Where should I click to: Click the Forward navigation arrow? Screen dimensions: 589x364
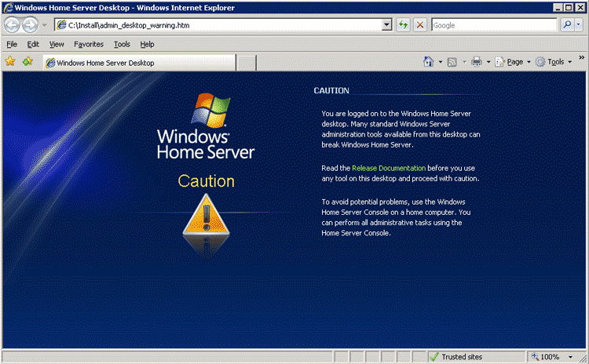[30, 25]
